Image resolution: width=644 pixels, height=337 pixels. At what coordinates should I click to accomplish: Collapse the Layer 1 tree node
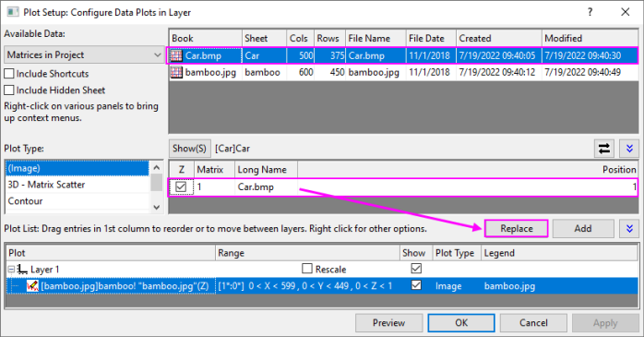(x=11, y=270)
